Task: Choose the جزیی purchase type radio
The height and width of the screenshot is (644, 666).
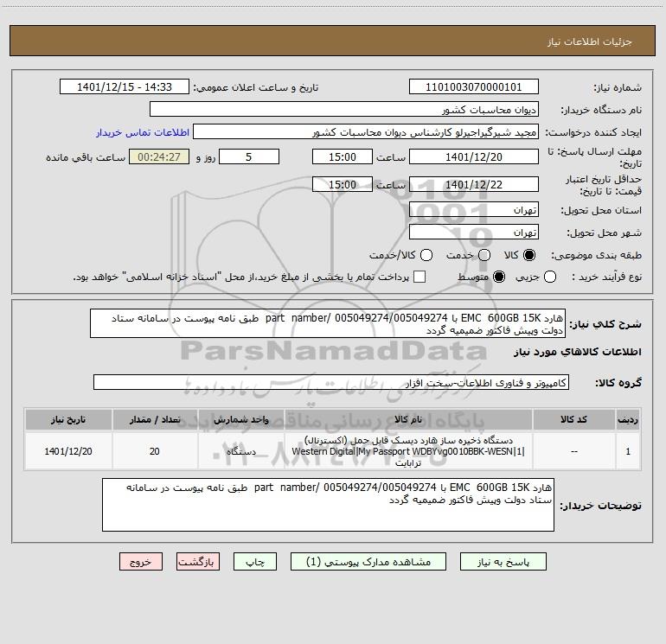Action: coord(549,277)
